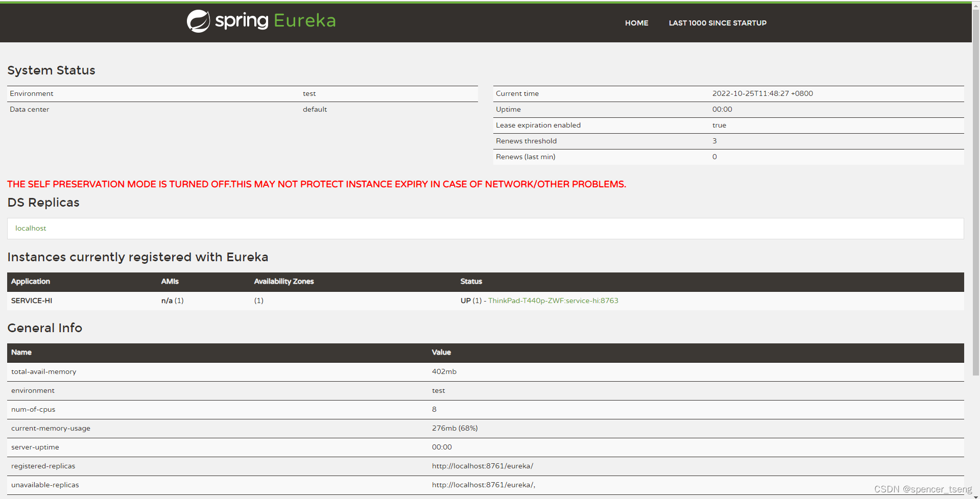980x499 pixels.
Task: Click the DS Replicas heading
Action: click(43, 203)
